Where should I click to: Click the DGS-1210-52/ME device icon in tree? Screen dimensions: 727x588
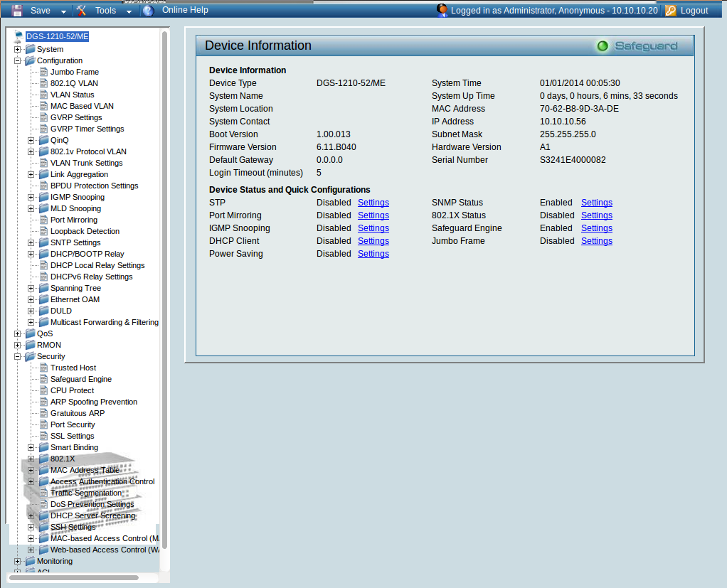pyautogui.click(x=18, y=36)
